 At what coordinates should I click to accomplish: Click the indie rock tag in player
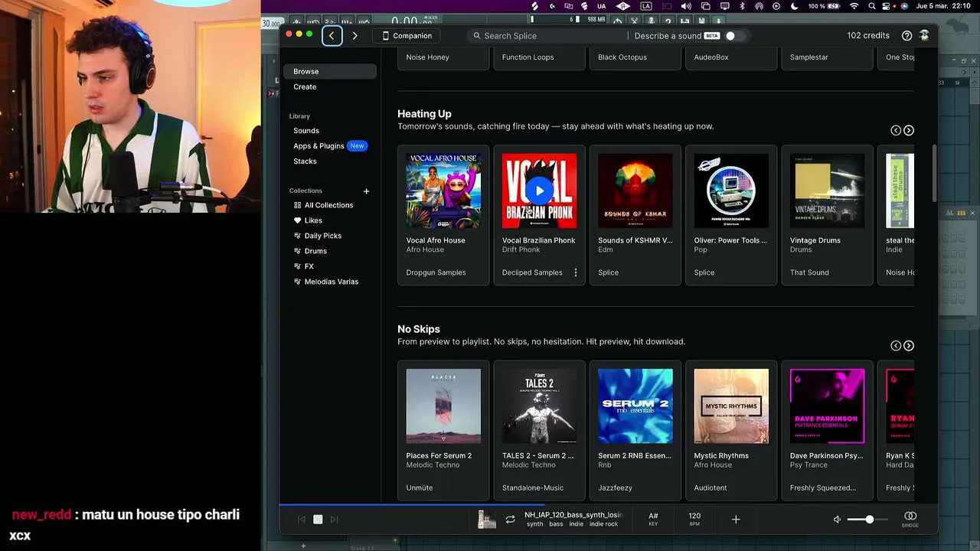pos(603,524)
